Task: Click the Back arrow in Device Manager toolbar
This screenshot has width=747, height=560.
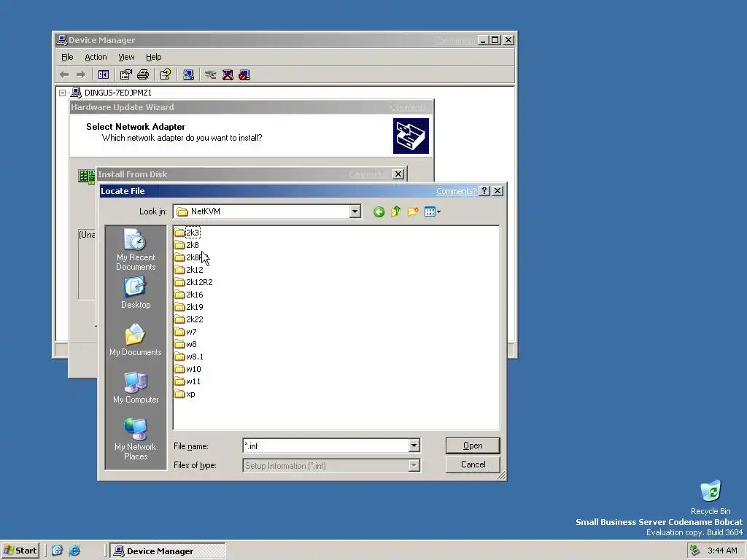Action: click(x=64, y=75)
